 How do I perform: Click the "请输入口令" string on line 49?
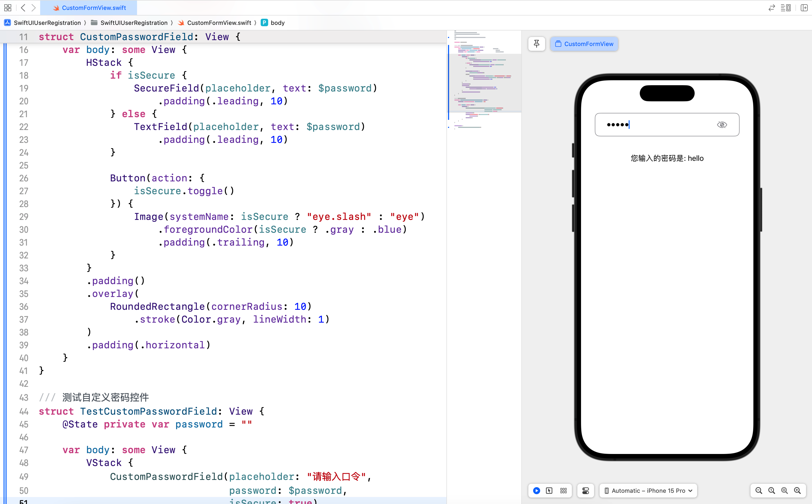336,477
